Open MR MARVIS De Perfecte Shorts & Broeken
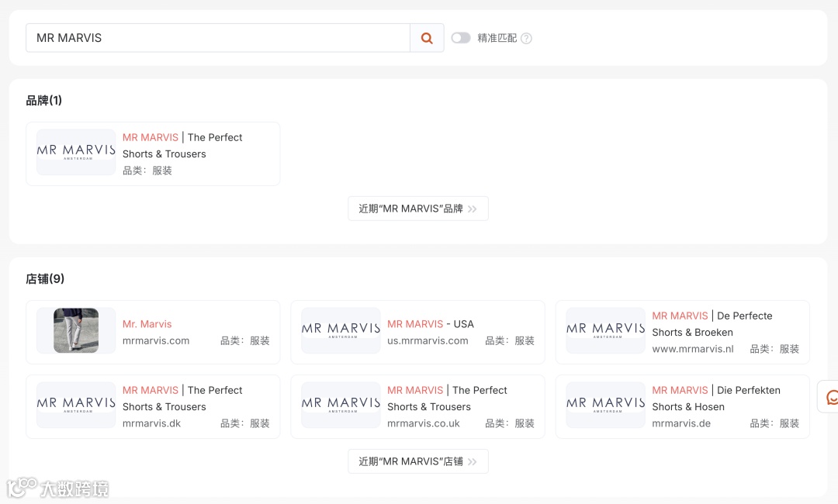Screen dimensions: 838x504 tap(712, 324)
